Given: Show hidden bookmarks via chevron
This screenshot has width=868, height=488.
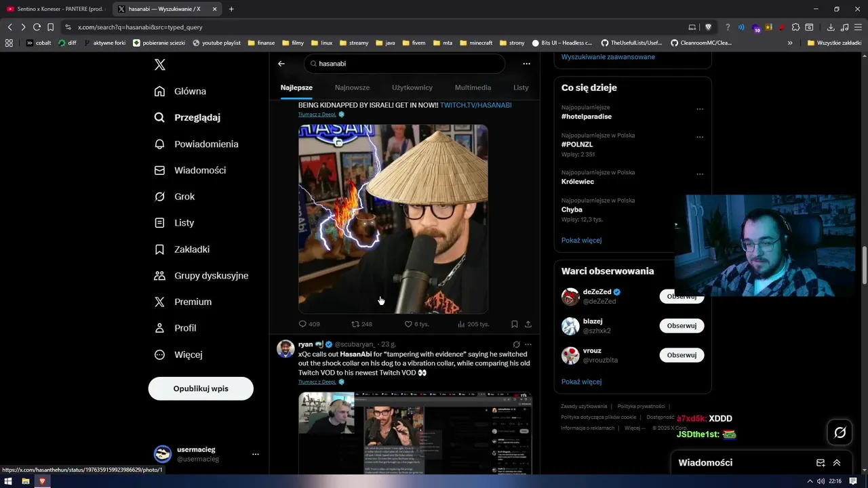Looking at the screenshot, I should [x=790, y=43].
